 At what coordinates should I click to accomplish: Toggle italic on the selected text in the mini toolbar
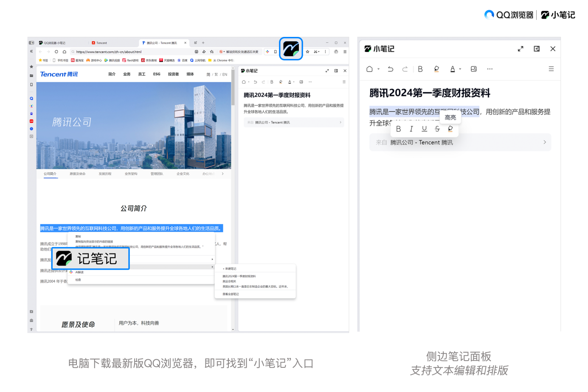pyautogui.click(x=411, y=129)
